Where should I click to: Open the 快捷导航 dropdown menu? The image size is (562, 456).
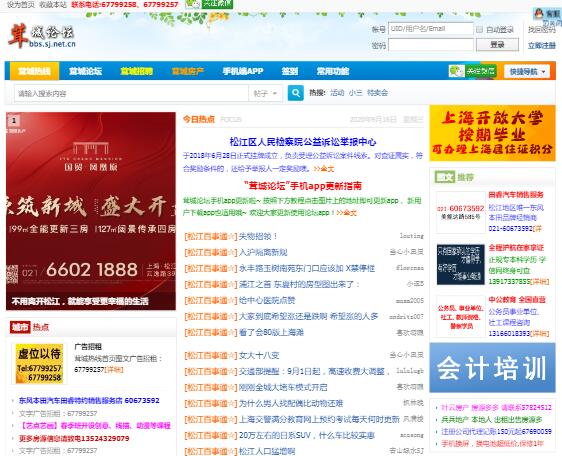(x=527, y=72)
